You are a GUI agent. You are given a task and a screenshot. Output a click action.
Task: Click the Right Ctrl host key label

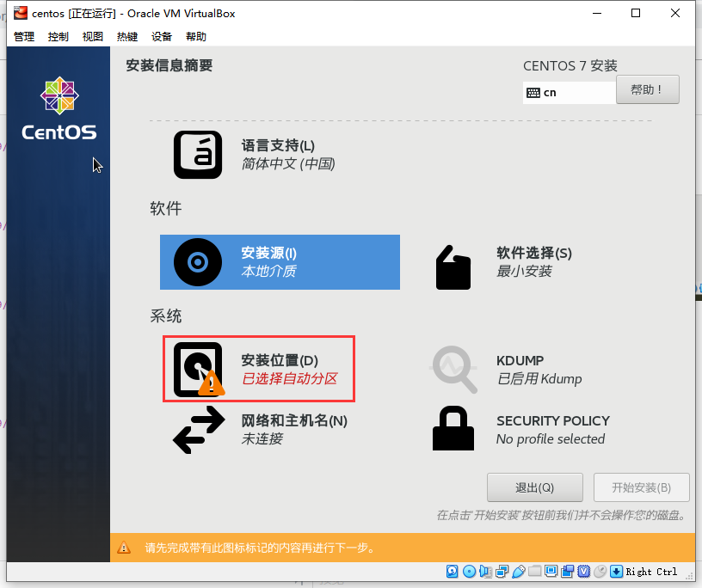(x=651, y=572)
